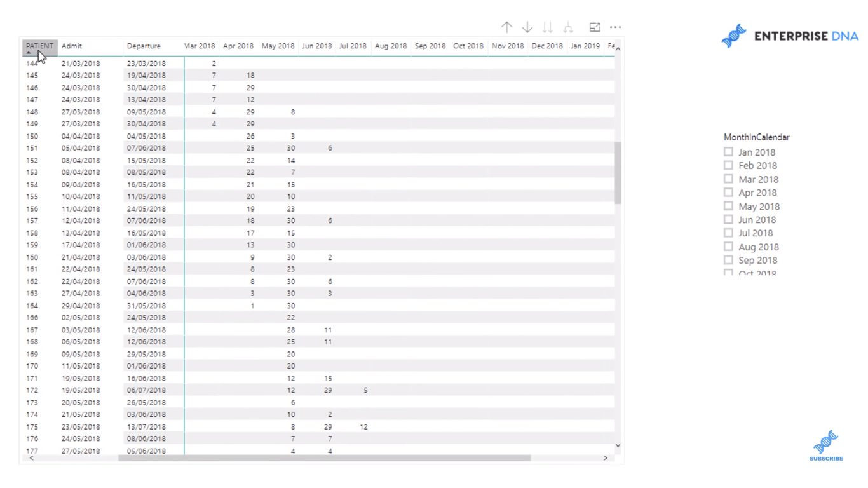Tick the Mar 2018 checkbox

point(728,179)
